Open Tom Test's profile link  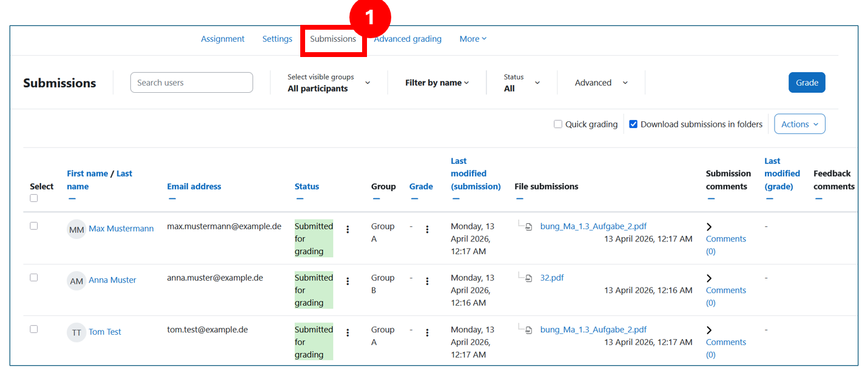pyautogui.click(x=105, y=332)
